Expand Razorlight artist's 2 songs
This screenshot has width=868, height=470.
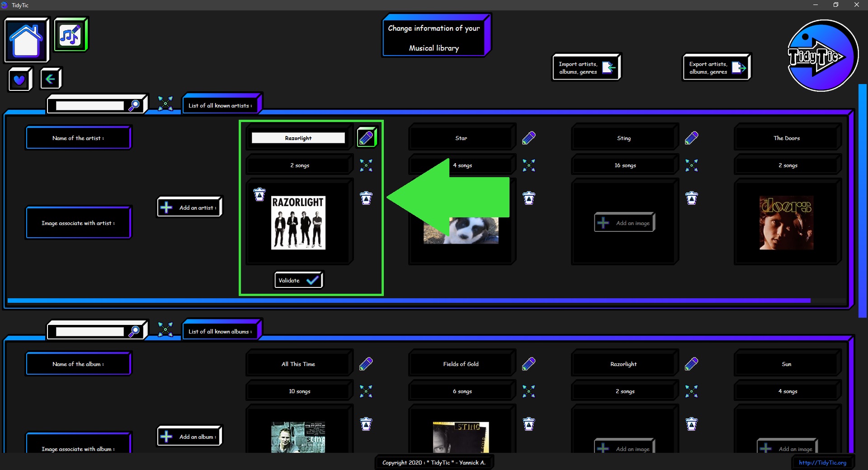366,165
